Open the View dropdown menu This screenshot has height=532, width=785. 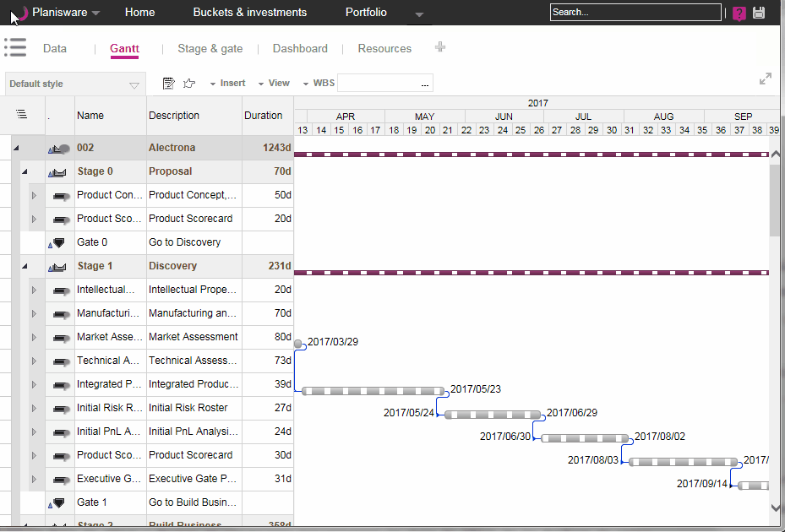click(x=274, y=83)
